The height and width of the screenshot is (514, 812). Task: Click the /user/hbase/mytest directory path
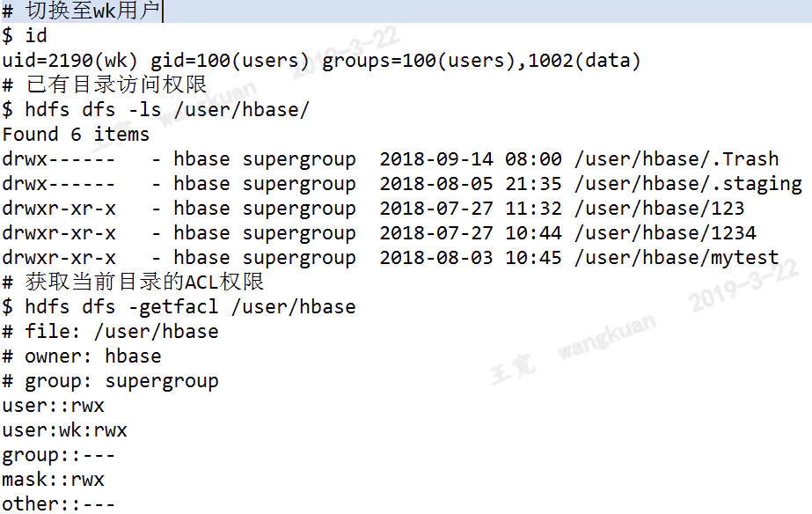[676, 258]
